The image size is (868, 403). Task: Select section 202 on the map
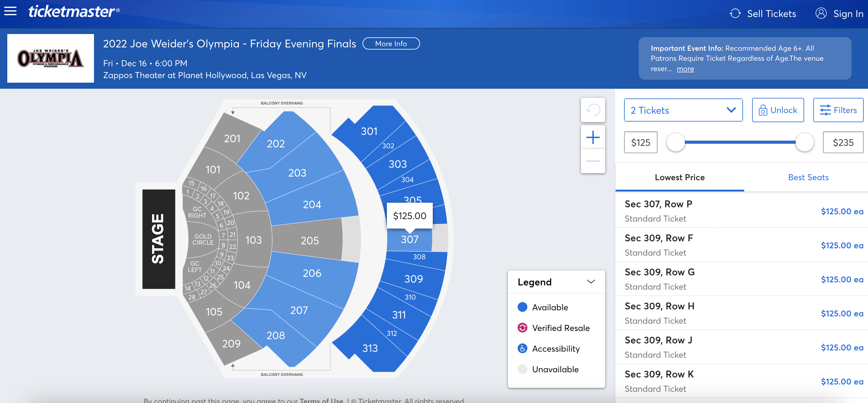pos(276,144)
